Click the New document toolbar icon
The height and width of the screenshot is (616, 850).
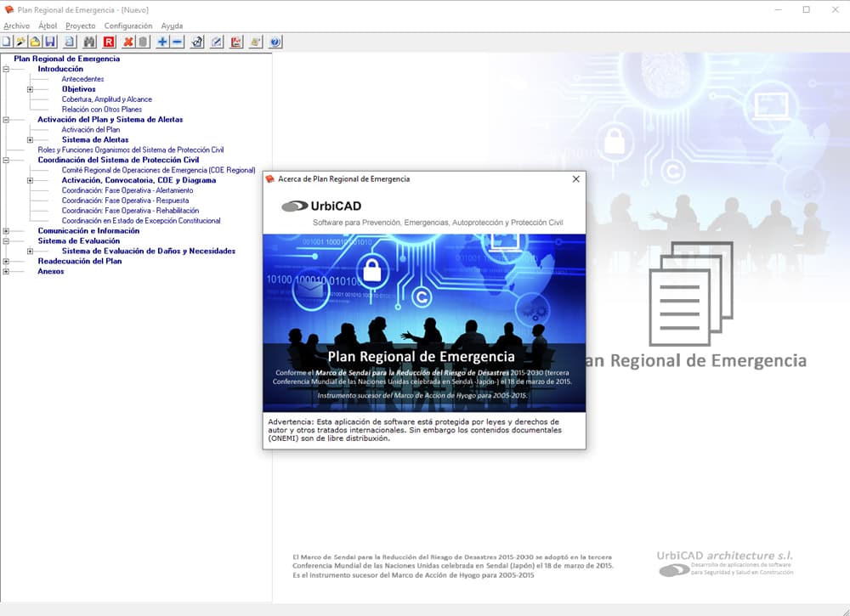coord(6,42)
